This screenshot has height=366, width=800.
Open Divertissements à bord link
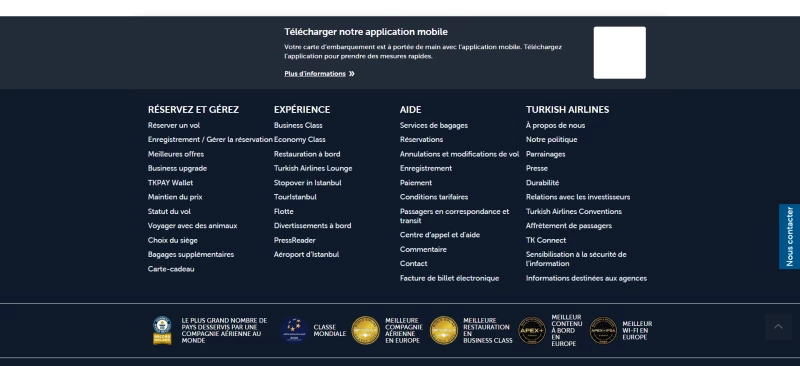(312, 226)
